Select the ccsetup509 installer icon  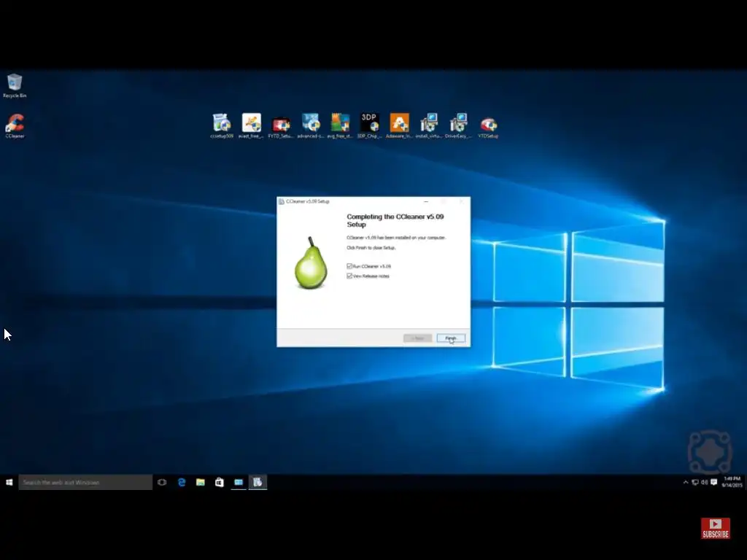[222, 125]
